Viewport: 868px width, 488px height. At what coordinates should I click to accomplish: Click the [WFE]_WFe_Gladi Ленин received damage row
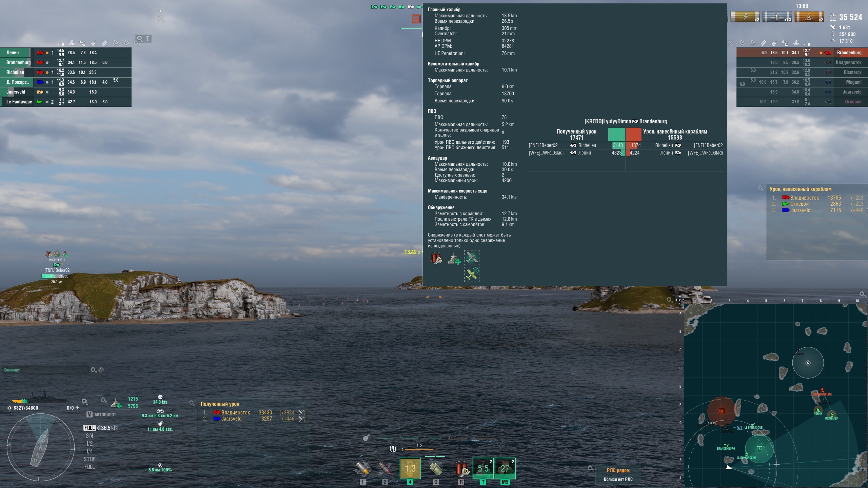tap(576, 153)
